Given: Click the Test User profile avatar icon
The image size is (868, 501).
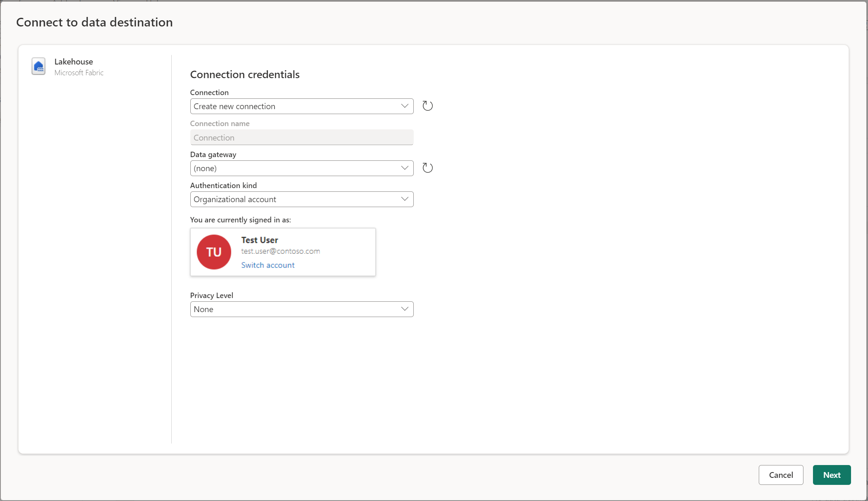Looking at the screenshot, I should tap(214, 252).
